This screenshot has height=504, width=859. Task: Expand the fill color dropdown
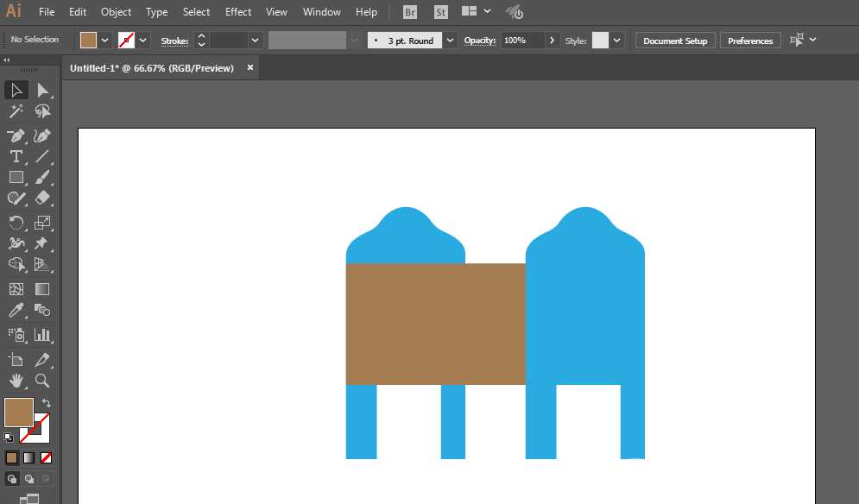(104, 40)
